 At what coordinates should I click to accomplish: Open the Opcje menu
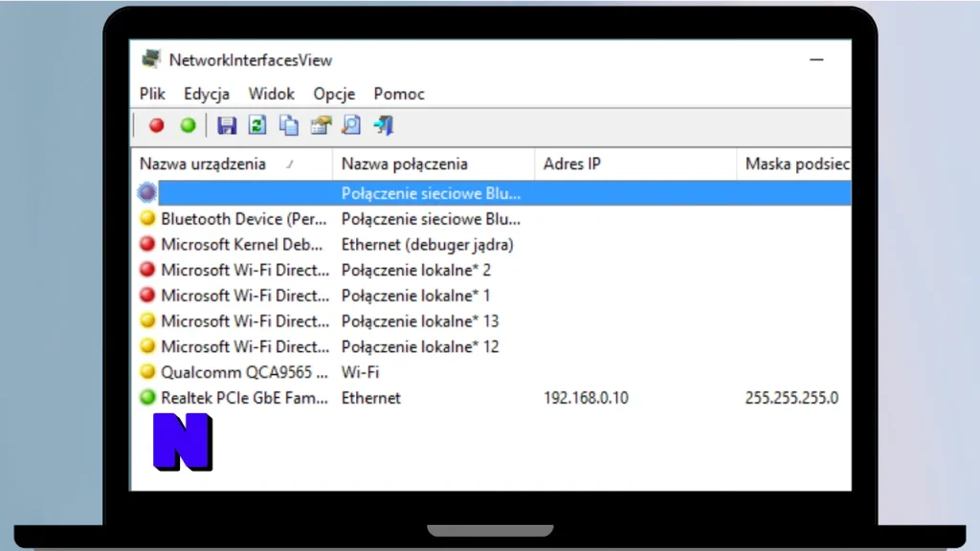(334, 94)
